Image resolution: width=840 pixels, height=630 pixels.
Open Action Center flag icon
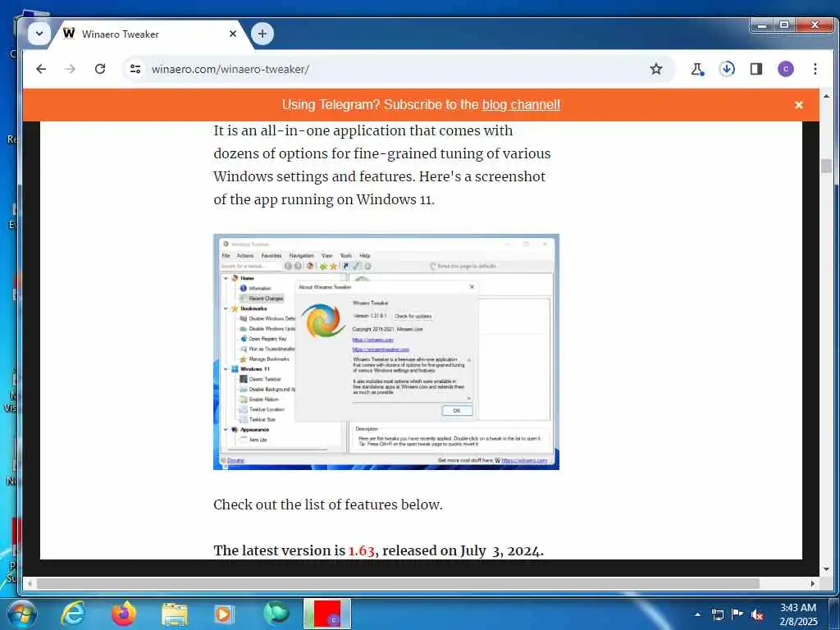(x=737, y=614)
